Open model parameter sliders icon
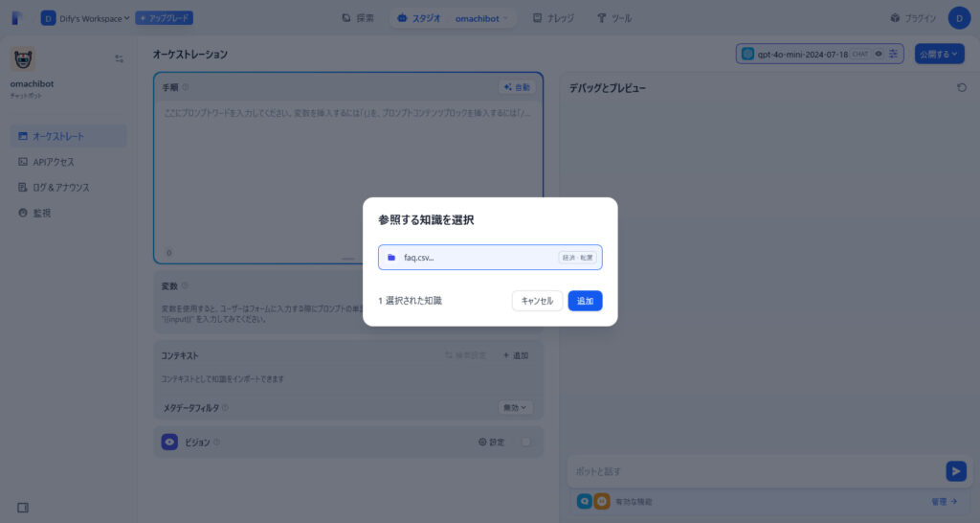This screenshot has height=523, width=980. point(893,54)
